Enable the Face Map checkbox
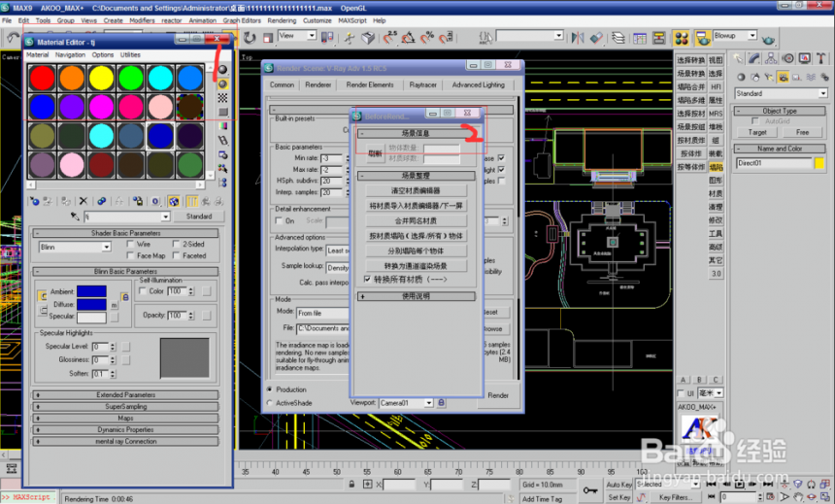The image size is (835, 504). [x=130, y=255]
